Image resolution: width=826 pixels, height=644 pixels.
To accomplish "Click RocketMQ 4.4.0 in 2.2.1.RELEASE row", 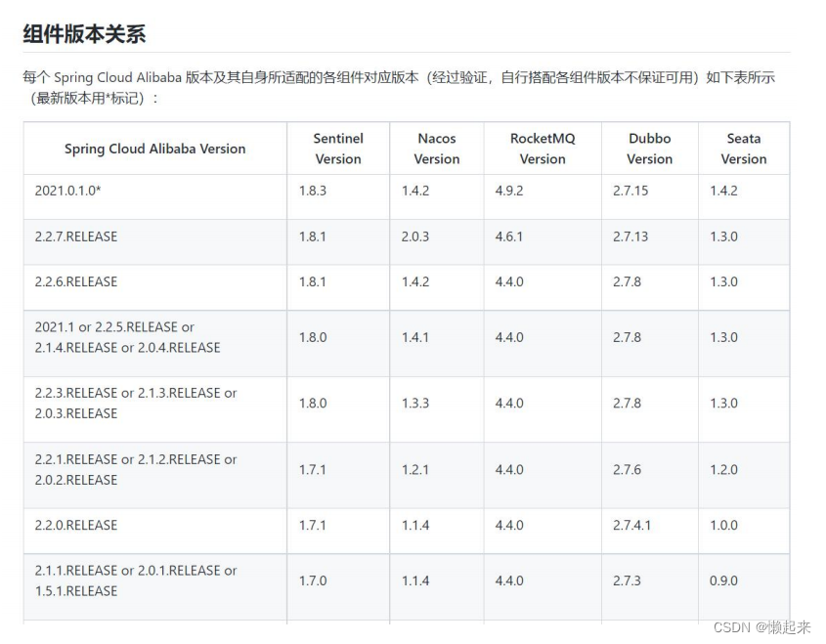I will tap(509, 469).
